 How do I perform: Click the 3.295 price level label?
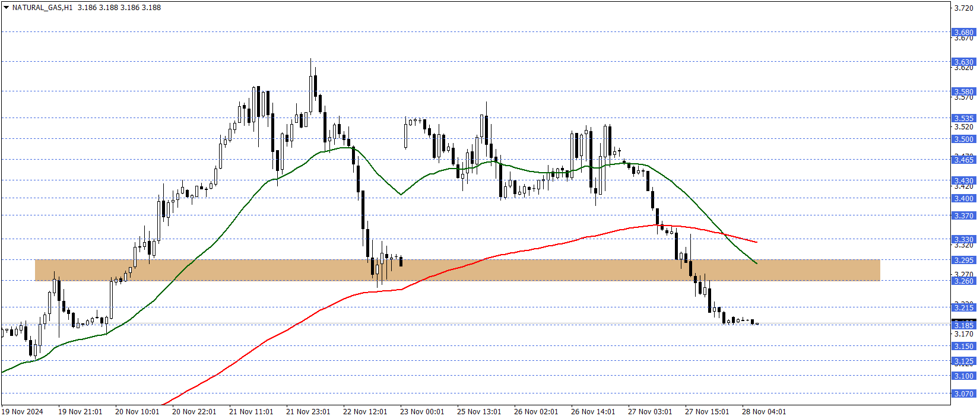point(964,260)
